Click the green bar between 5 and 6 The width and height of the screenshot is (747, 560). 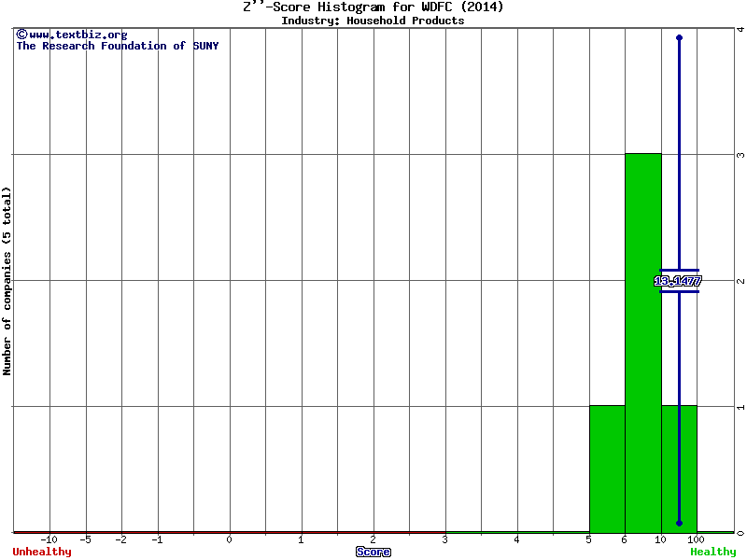point(608,469)
